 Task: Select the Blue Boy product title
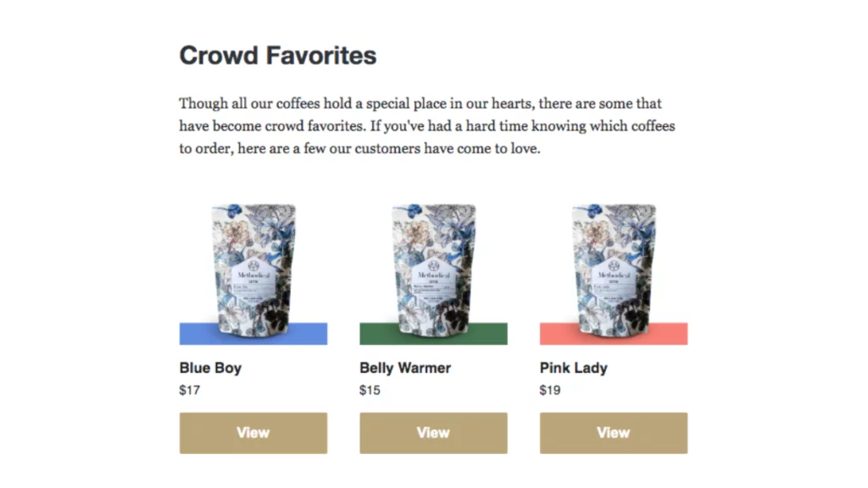(x=210, y=368)
